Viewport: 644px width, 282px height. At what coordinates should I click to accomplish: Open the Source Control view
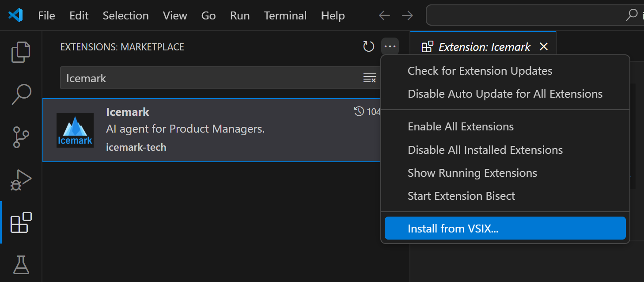tap(21, 137)
